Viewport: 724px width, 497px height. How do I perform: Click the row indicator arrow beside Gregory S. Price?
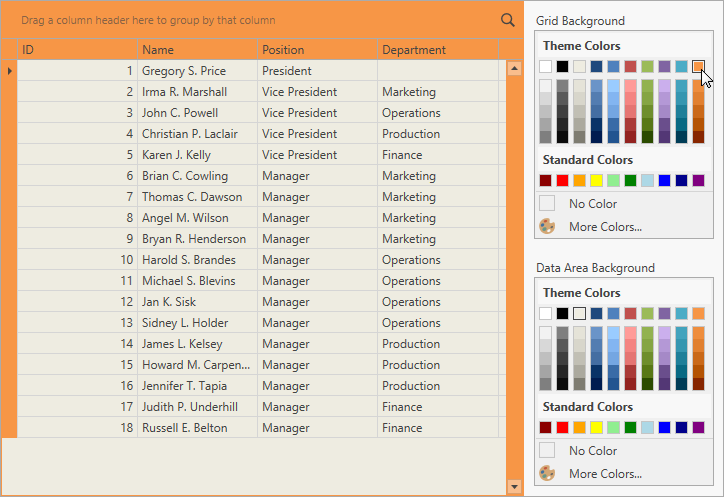10,71
